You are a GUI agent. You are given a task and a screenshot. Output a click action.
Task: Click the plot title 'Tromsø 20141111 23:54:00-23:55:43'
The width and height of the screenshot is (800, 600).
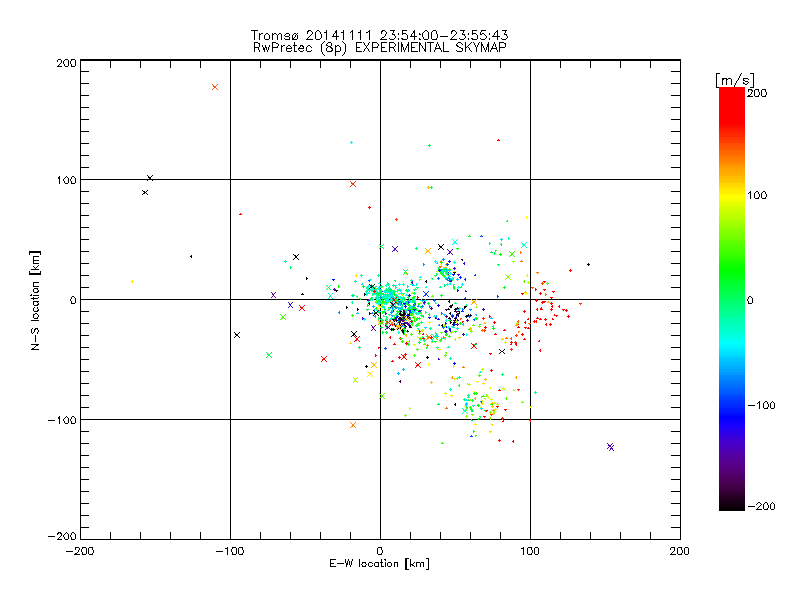pyautogui.click(x=379, y=35)
